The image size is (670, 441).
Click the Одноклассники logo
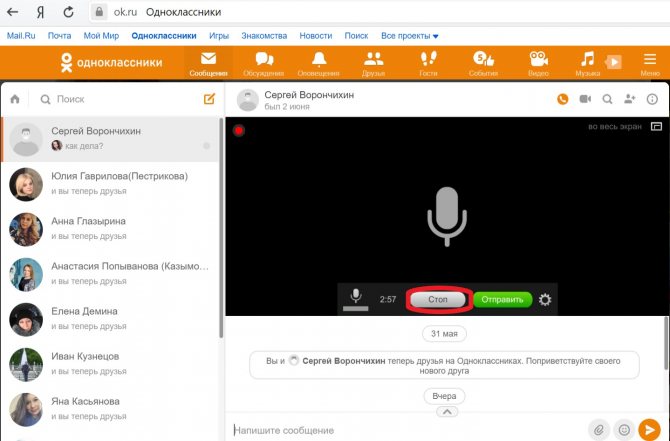coord(111,62)
